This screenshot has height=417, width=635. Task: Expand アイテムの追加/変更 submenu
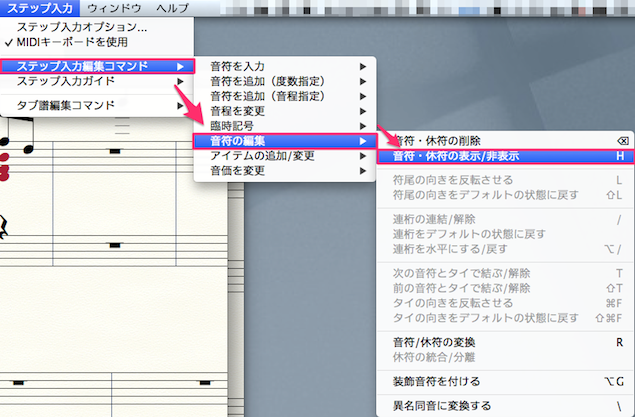(285, 156)
